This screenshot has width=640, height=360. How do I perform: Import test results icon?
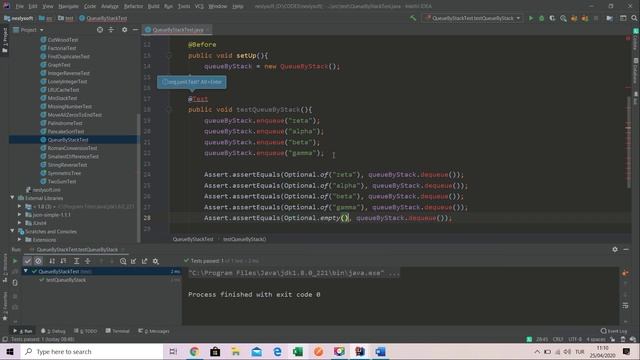click(134, 261)
